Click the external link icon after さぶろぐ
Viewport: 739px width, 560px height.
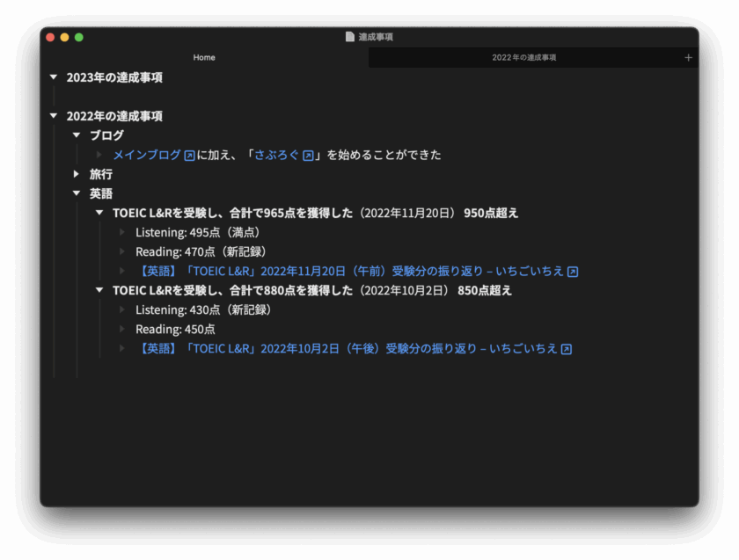tap(308, 156)
